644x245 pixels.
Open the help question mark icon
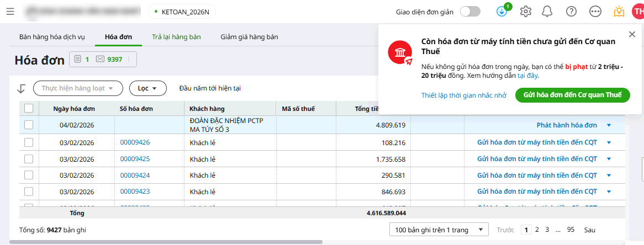[x=571, y=12]
